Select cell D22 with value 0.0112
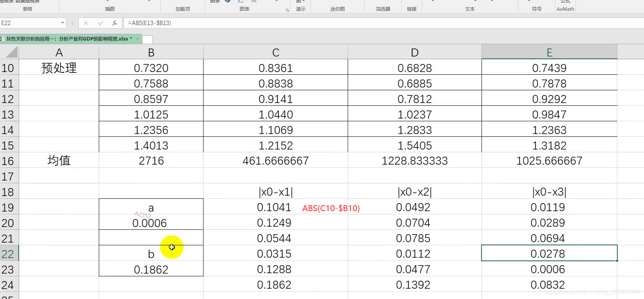The image size is (644, 299). [415, 254]
